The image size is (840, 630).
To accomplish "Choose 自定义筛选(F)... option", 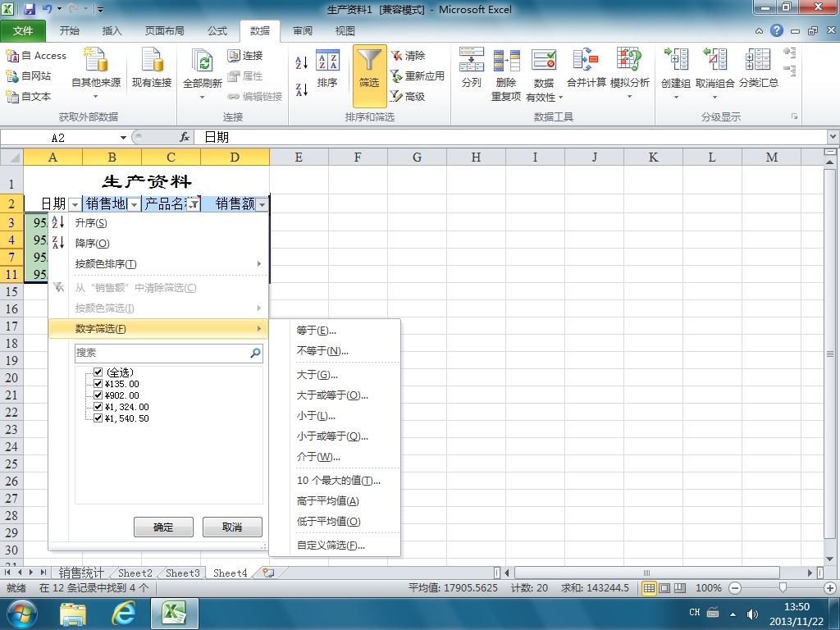I will (x=335, y=546).
